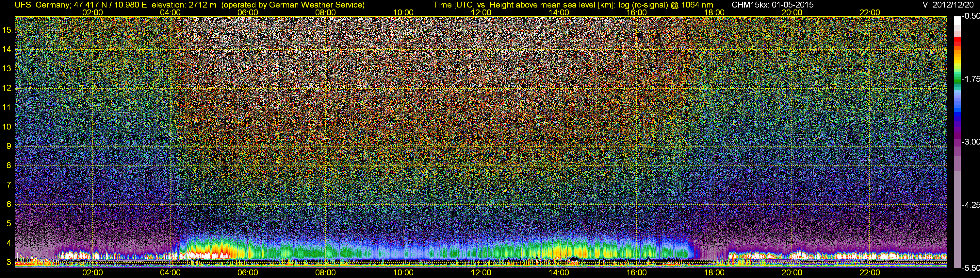Click the height axis label '7.'
The height and width of the screenshot is (278, 980).
(9, 185)
